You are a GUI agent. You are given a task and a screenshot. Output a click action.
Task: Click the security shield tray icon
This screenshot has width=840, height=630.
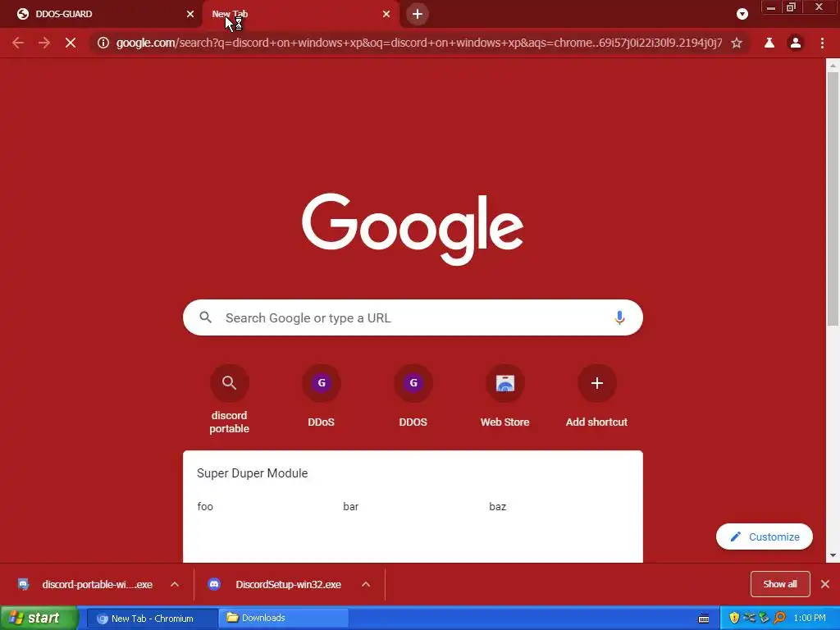tap(734, 619)
